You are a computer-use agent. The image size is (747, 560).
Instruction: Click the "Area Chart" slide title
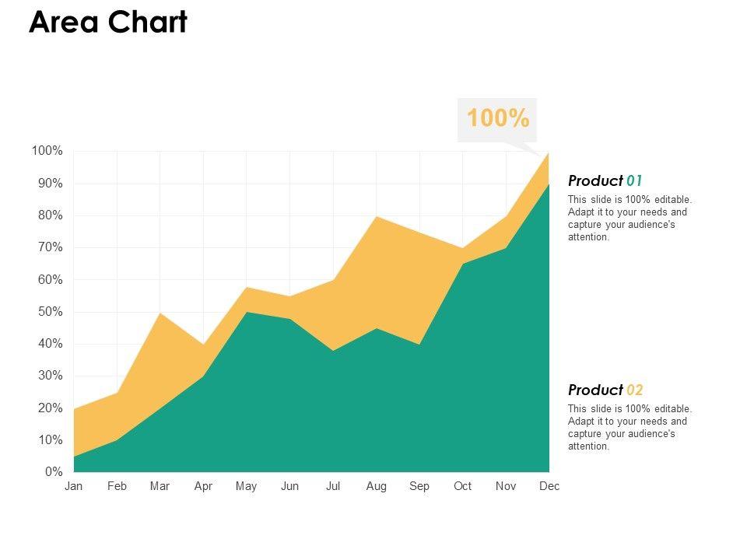(x=108, y=23)
